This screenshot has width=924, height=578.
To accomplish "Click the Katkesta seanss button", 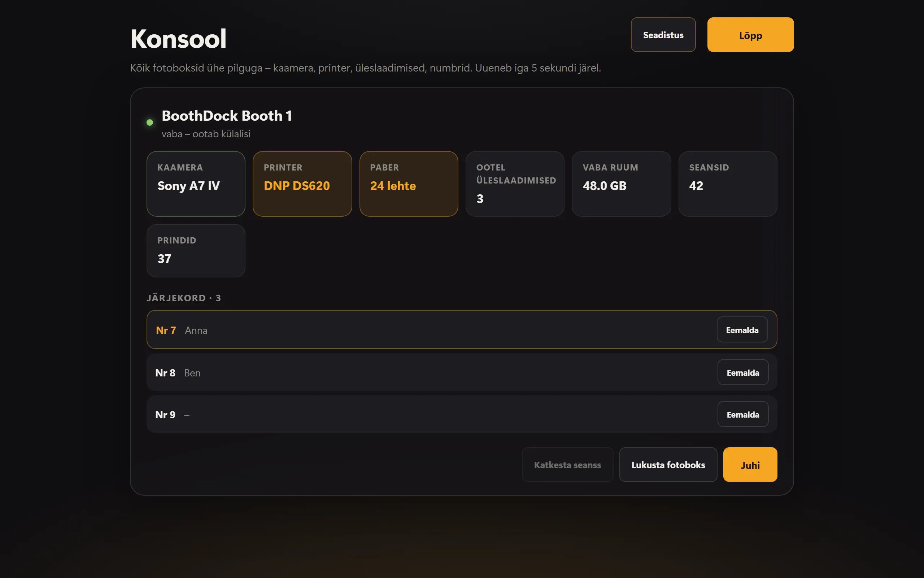I will (x=567, y=465).
